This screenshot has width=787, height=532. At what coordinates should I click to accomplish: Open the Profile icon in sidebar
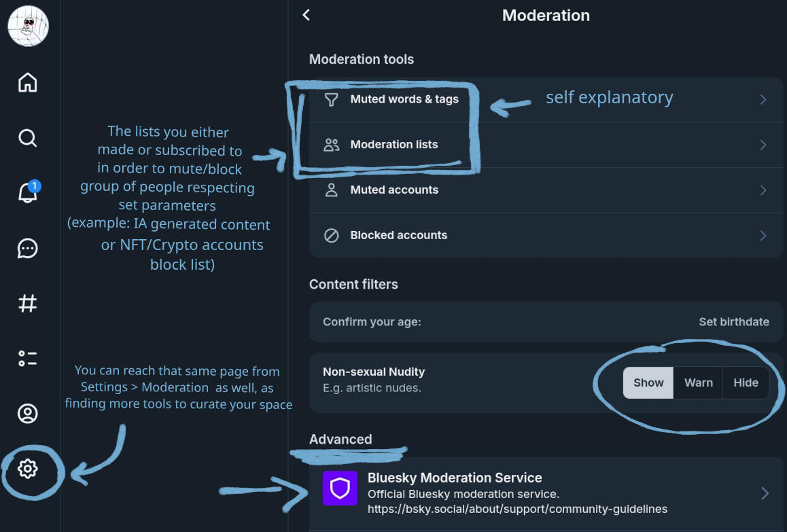(27, 414)
